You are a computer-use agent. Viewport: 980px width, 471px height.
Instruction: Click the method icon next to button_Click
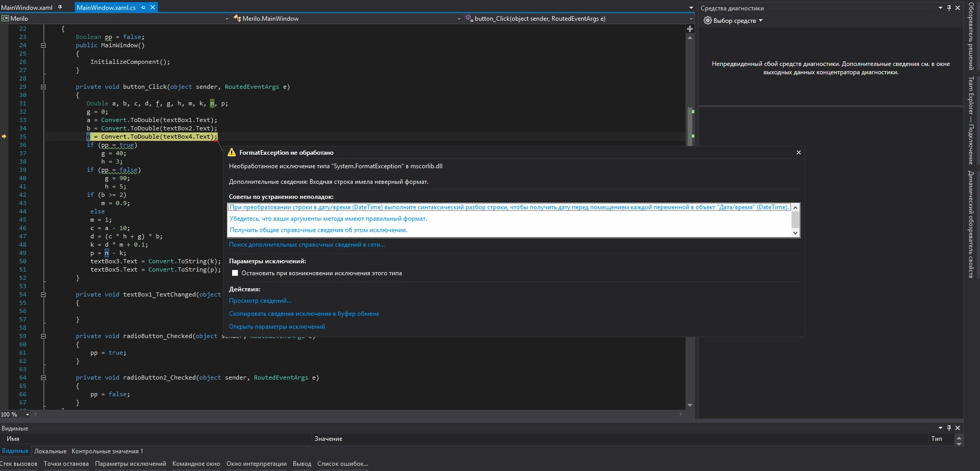[469, 18]
